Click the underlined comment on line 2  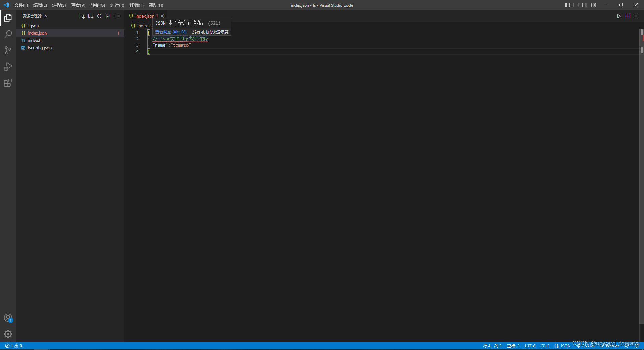pos(180,39)
